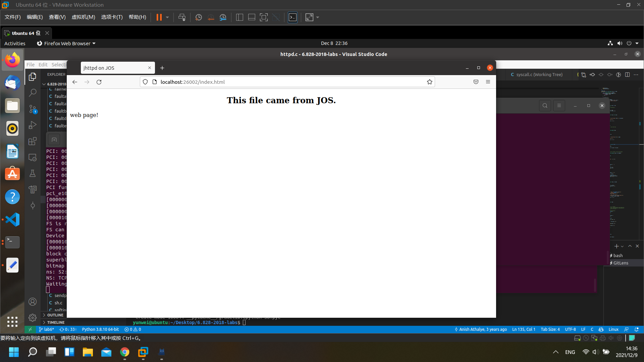644x362 pixels.
Task: Open VMware power dropdown arrow
Action: [167, 17]
